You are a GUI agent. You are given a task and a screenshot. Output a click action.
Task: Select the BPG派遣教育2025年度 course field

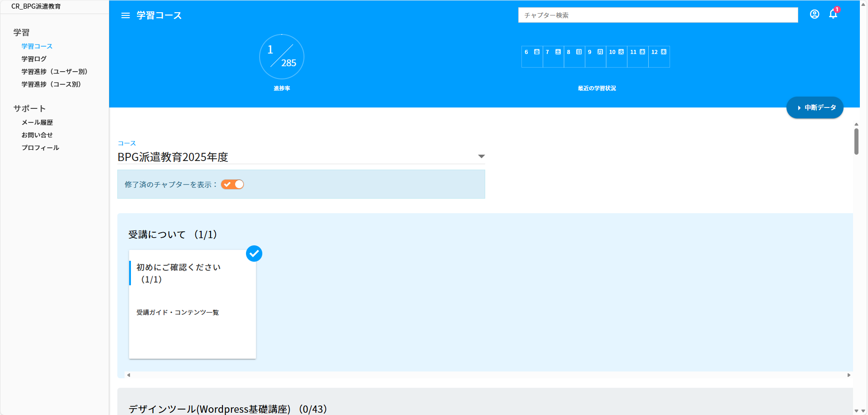[301, 157]
